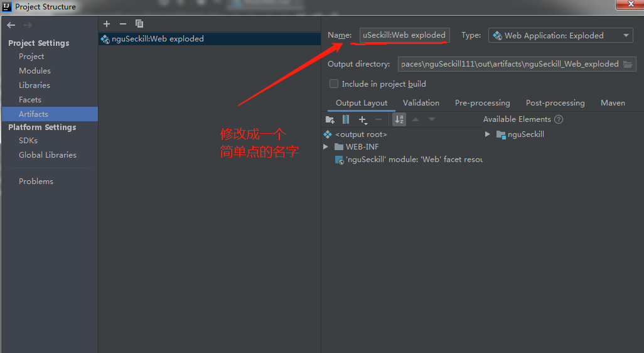Switch to the Validation tab
Image resolution: width=644 pixels, height=353 pixels.
421,103
